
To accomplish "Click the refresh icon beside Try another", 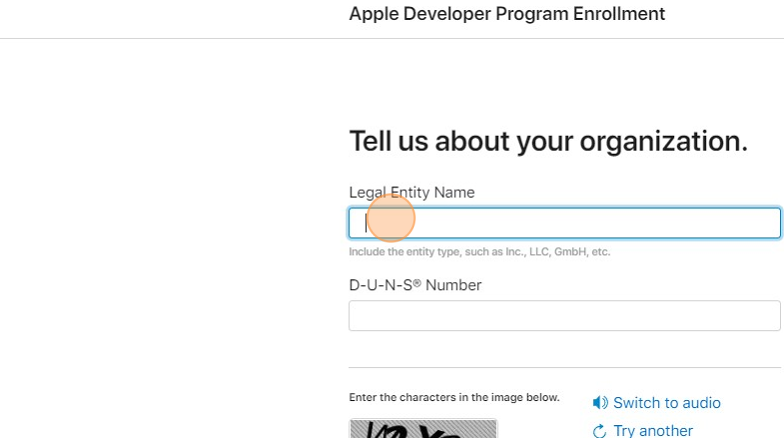I will tap(600, 431).
